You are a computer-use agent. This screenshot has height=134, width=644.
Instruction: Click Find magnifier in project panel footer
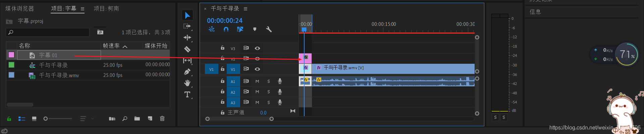click(x=125, y=119)
